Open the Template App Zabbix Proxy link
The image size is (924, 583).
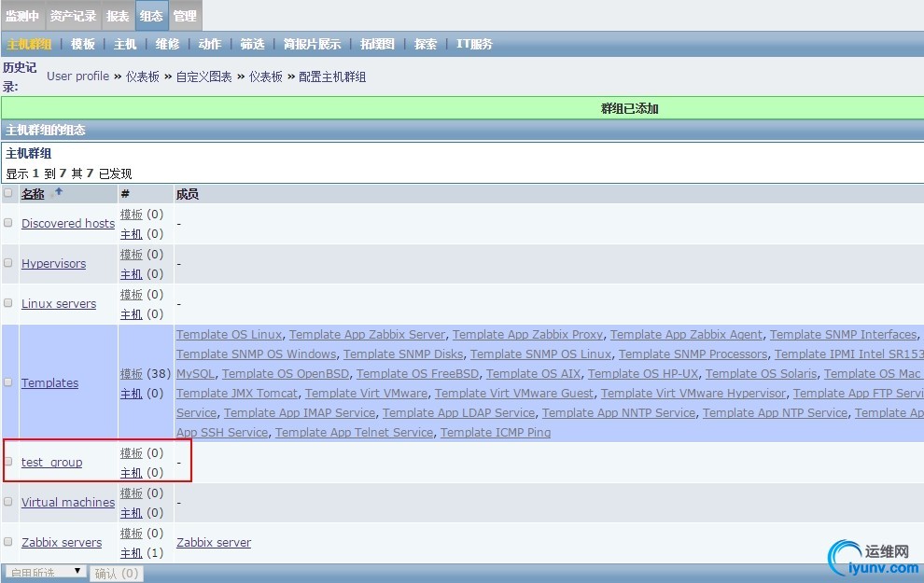point(528,335)
